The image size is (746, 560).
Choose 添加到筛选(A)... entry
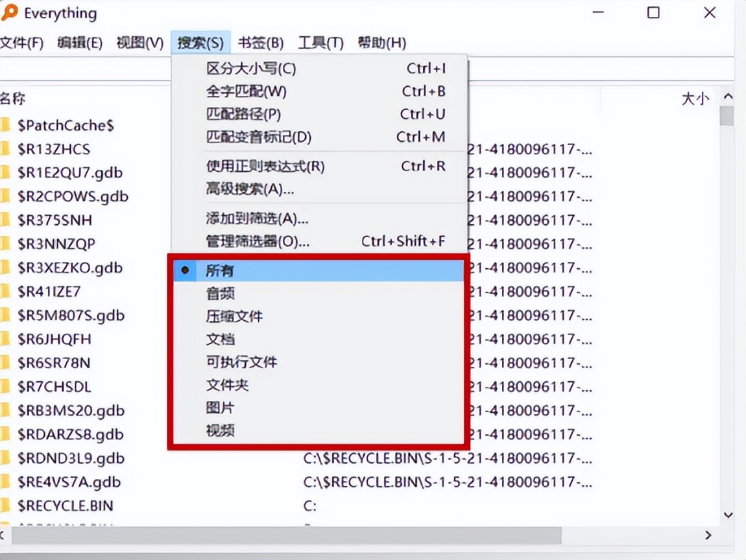point(319,218)
